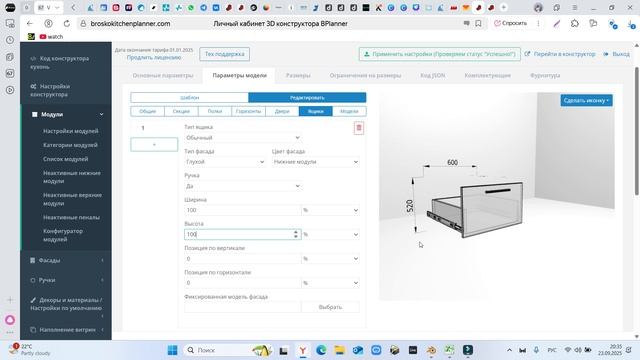Open the «Сделать иконку» dropdown button

tap(586, 100)
